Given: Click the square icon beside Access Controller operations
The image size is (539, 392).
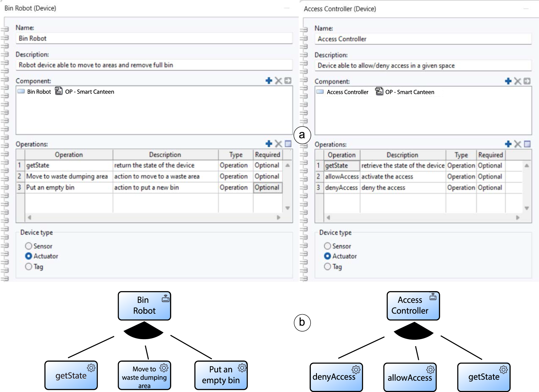Looking at the screenshot, I should click(x=527, y=144).
